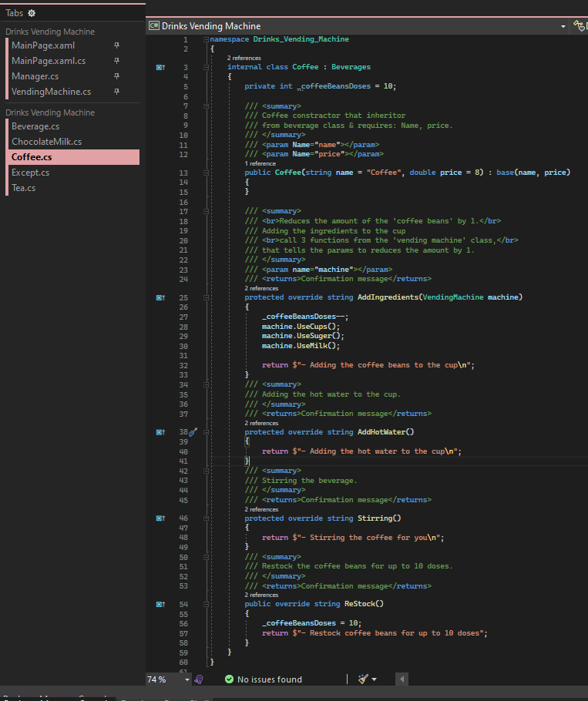Viewport: 588px width, 701px height.
Task: Click the margin indicator icon beside line 54
Action: click(x=159, y=603)
